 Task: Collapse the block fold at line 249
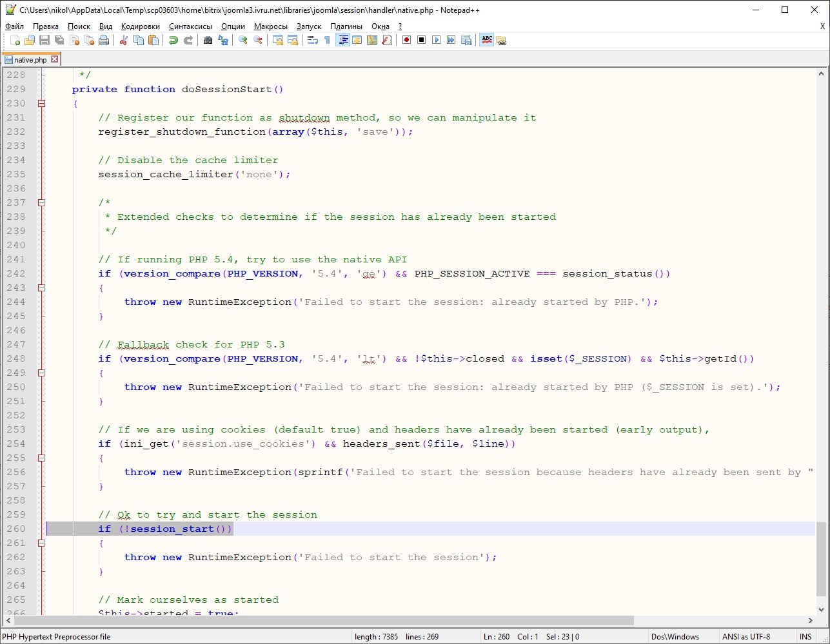coord(41,373)
